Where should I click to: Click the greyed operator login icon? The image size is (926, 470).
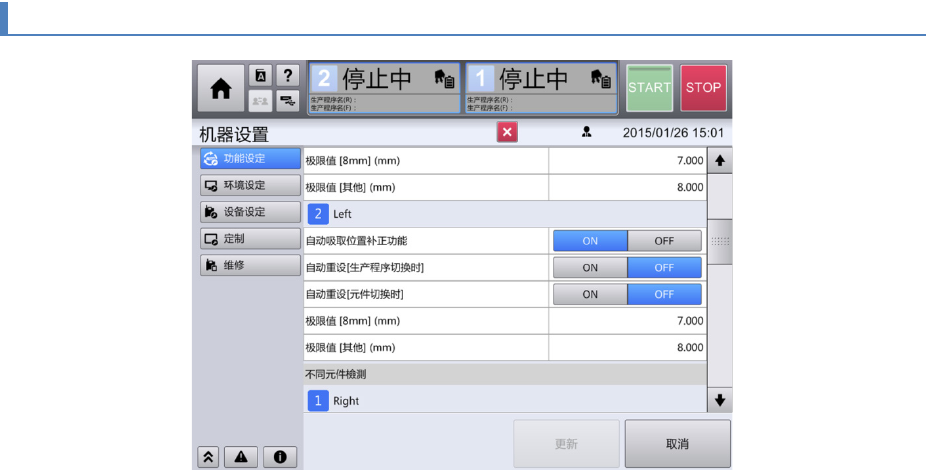pyautogui.click(x=260, y=101)
